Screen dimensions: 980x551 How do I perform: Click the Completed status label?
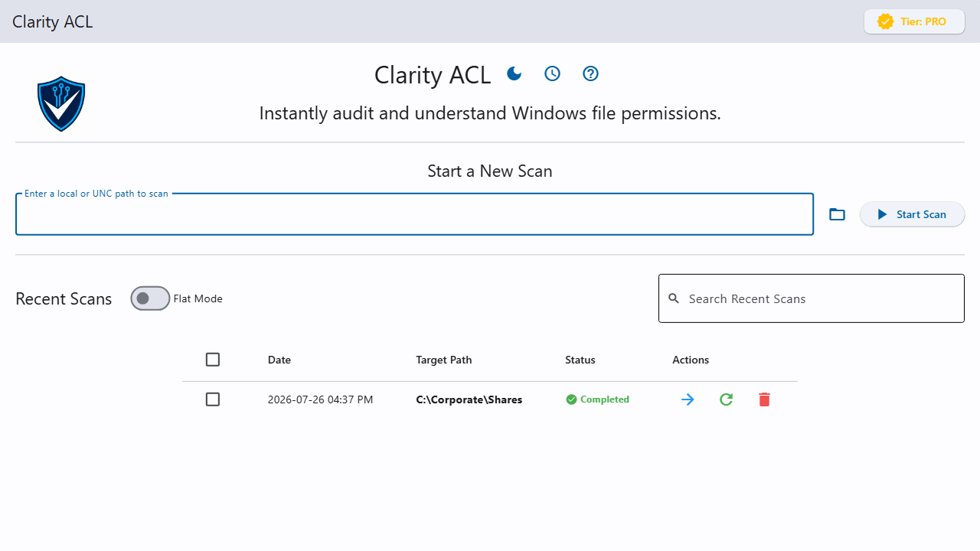click(605, 399)
